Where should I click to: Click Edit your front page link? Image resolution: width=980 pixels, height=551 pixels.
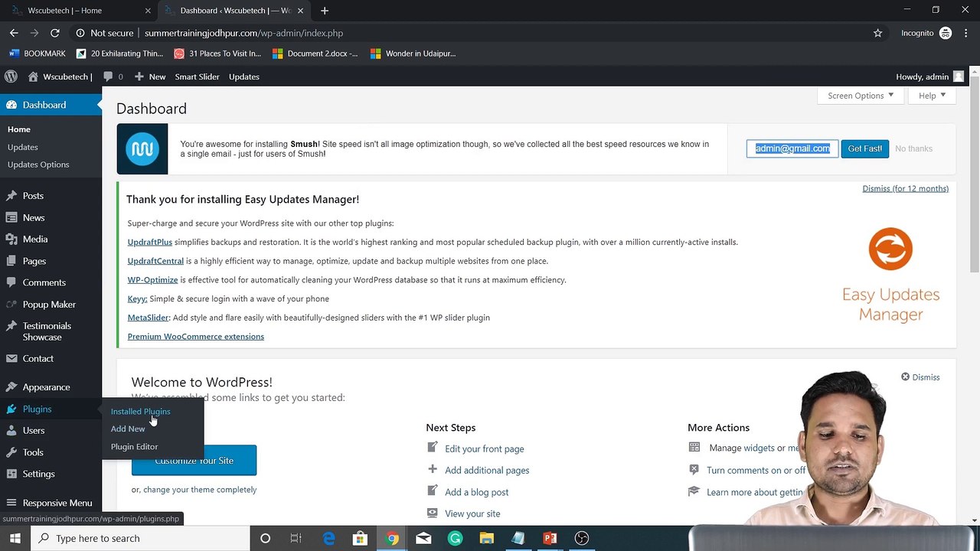[485, 449]
